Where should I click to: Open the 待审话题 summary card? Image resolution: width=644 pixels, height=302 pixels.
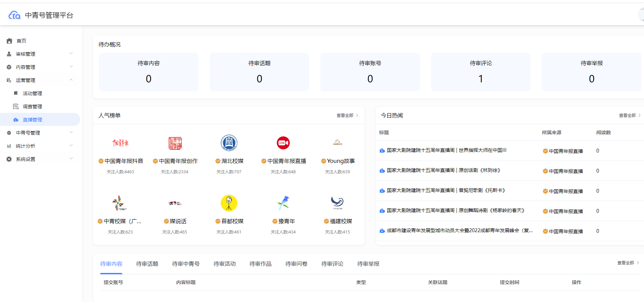259,72
